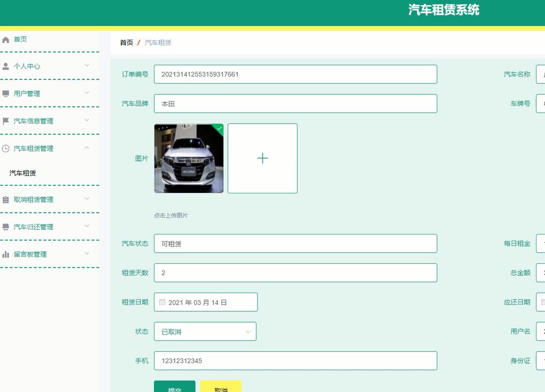
Task: Click the bar chart icon next to 留言板管理
Action: point(6,255)
